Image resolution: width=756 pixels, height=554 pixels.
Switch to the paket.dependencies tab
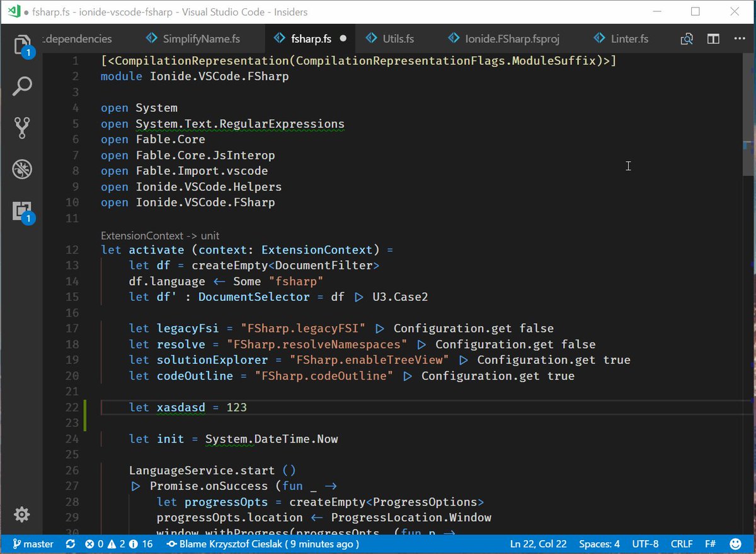[x=77, y=38]
